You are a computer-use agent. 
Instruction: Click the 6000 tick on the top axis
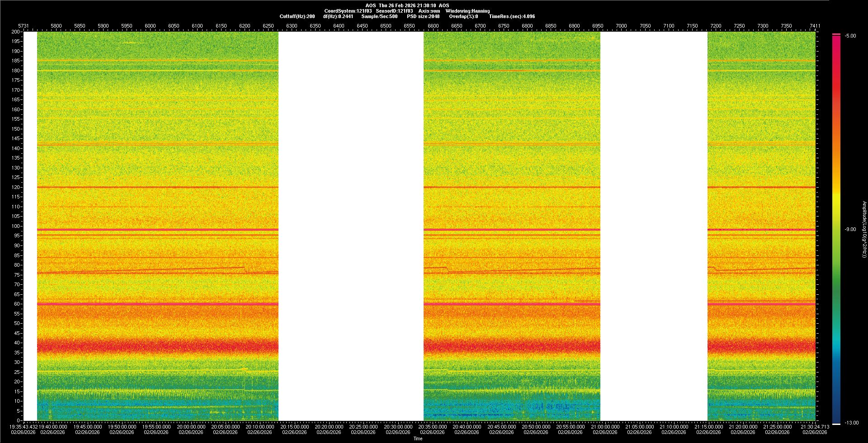(x=150, y=26)
